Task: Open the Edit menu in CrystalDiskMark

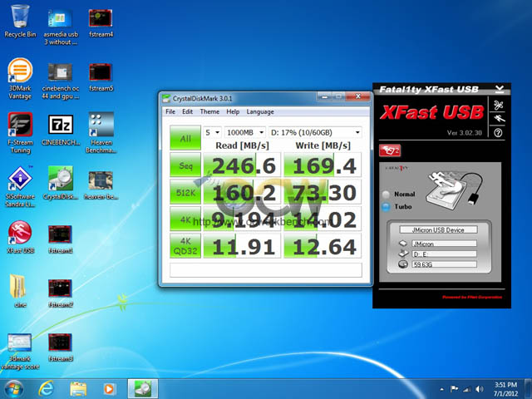Action: click(x=187, y=111)
